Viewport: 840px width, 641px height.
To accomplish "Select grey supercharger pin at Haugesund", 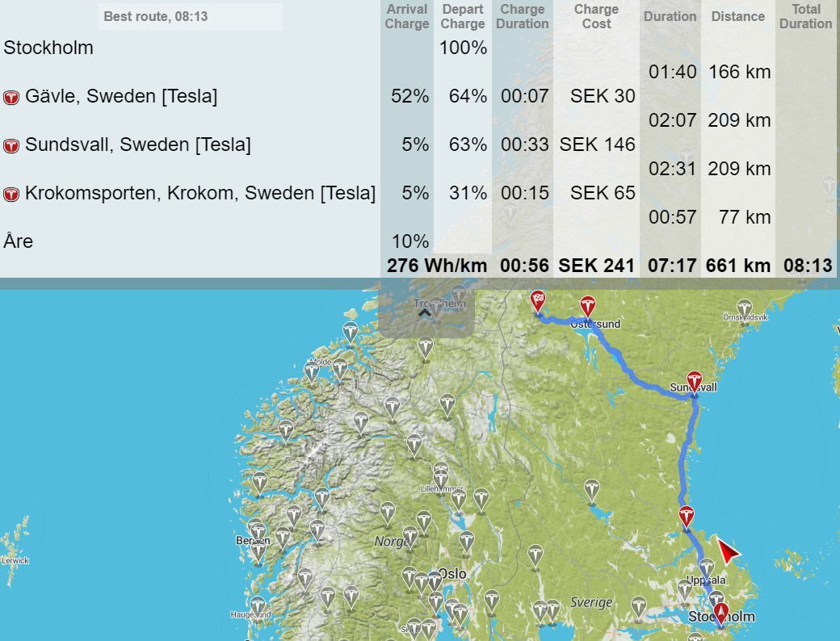I will tap(257, 607).
